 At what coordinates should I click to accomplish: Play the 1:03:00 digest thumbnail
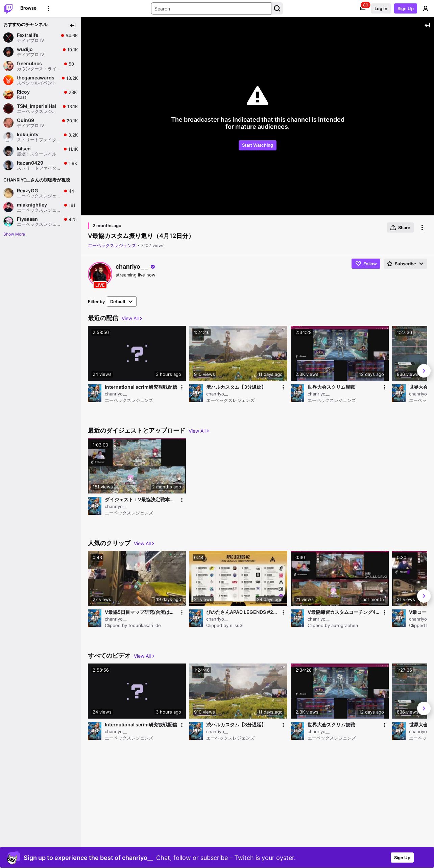coord(137,466)
